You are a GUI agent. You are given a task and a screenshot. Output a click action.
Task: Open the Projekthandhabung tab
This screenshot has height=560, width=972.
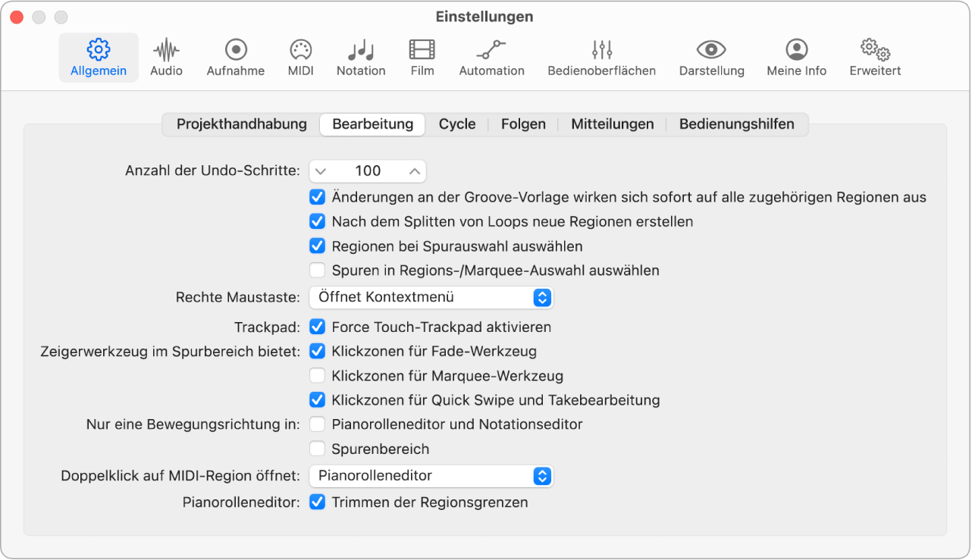point(242,124)
